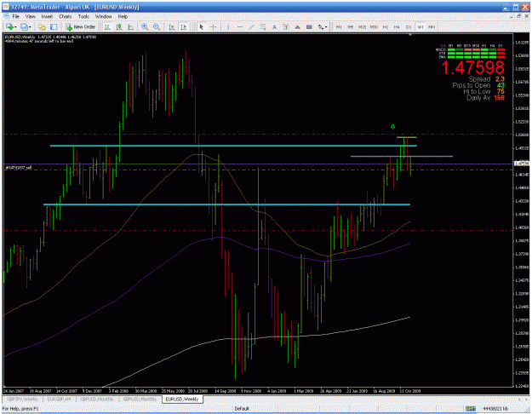
Task: Show the Navigator panel icon
Action: pyautogui.click(x=54, y=26)
